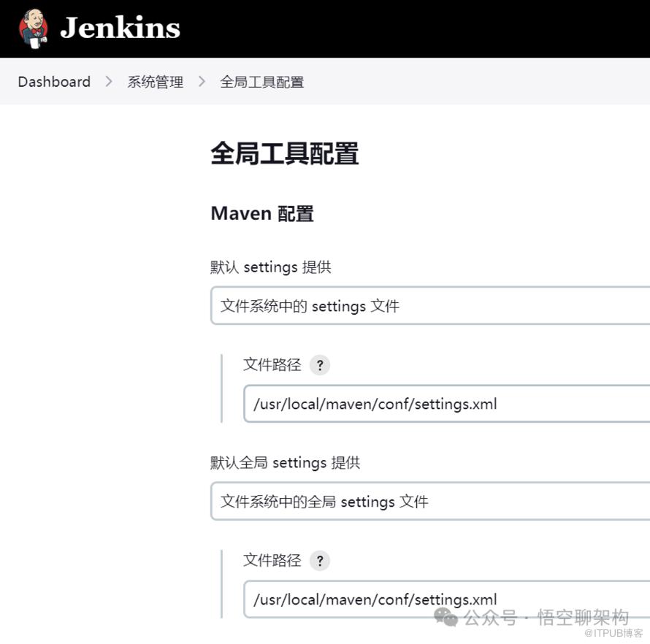This screenshot has width=650, height=644.
Task: Click first 文件路径 label text
Action: (x=272, y=364)
